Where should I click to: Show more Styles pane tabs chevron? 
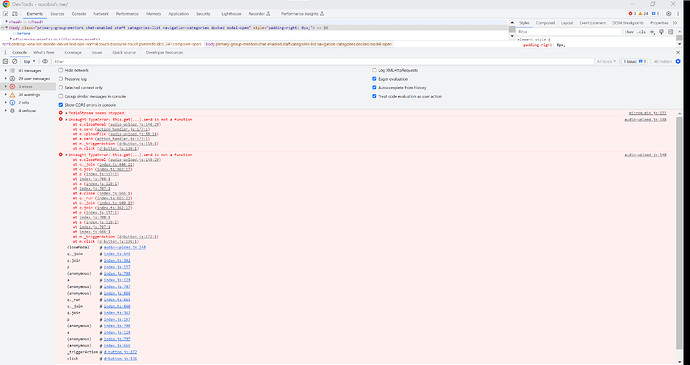(x=675, y=23)
